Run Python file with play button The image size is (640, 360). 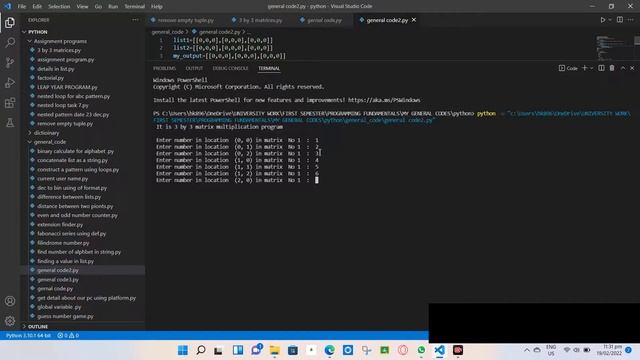coord(602,20)
